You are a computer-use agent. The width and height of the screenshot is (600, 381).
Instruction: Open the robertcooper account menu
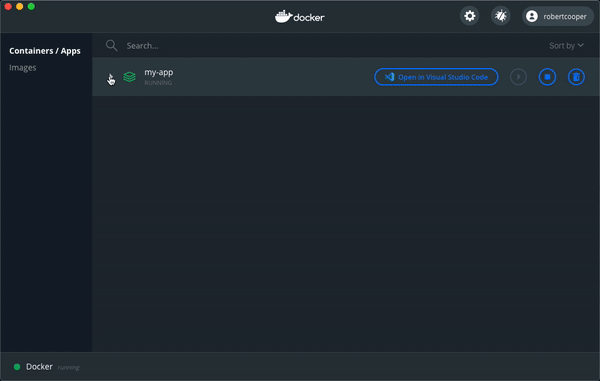click(558, 16)
